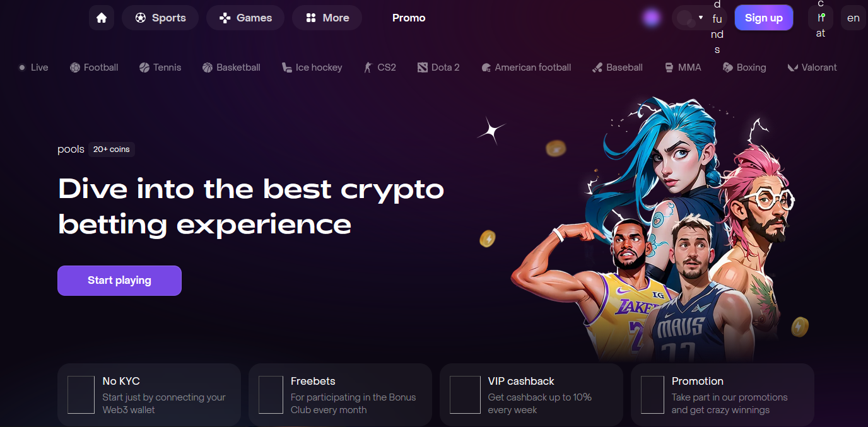The width and height of the screenshot is (868, 427).
Task: Open the Football sports category
Action: 94,67
